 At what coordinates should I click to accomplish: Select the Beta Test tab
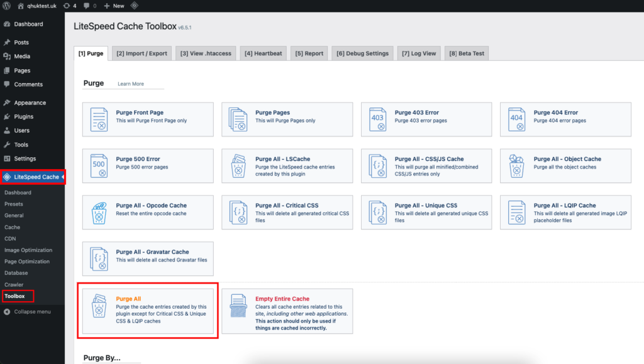467,53
